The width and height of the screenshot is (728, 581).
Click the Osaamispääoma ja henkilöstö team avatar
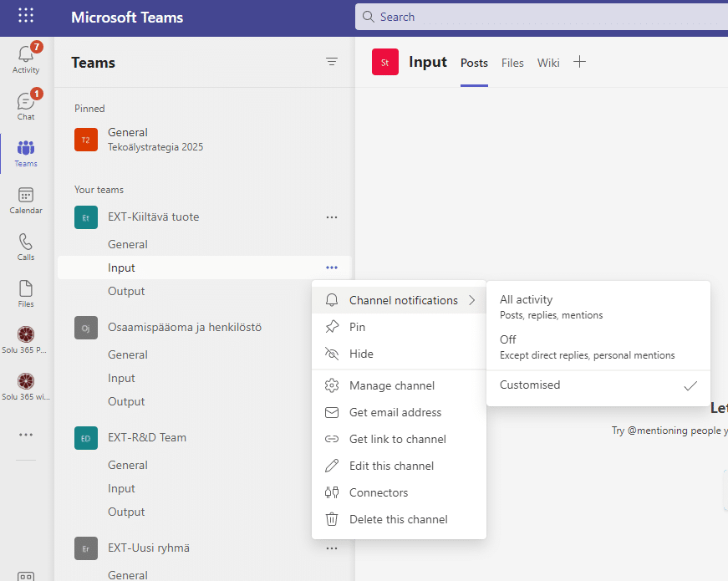pos(86,328)
